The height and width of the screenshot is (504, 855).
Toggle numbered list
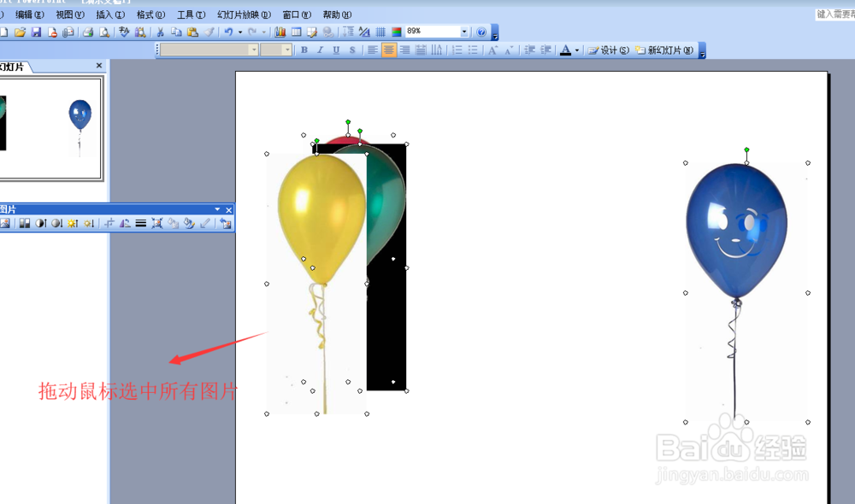(457, 50)
